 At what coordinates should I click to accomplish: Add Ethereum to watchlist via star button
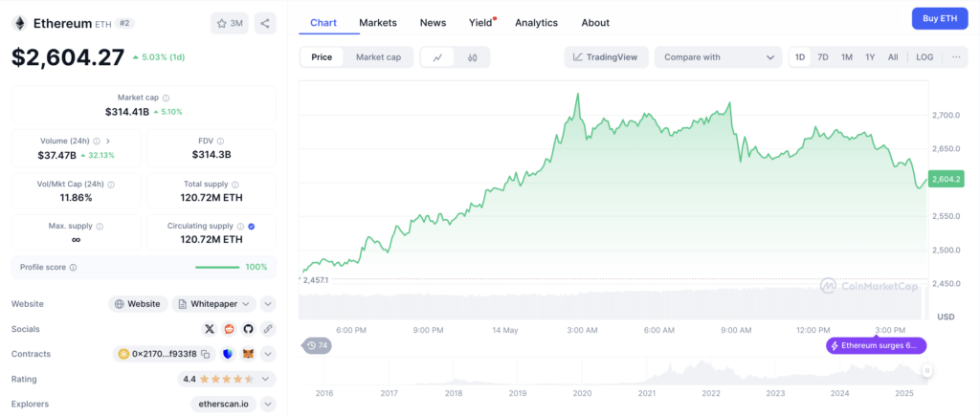click(x=230, y=24)
